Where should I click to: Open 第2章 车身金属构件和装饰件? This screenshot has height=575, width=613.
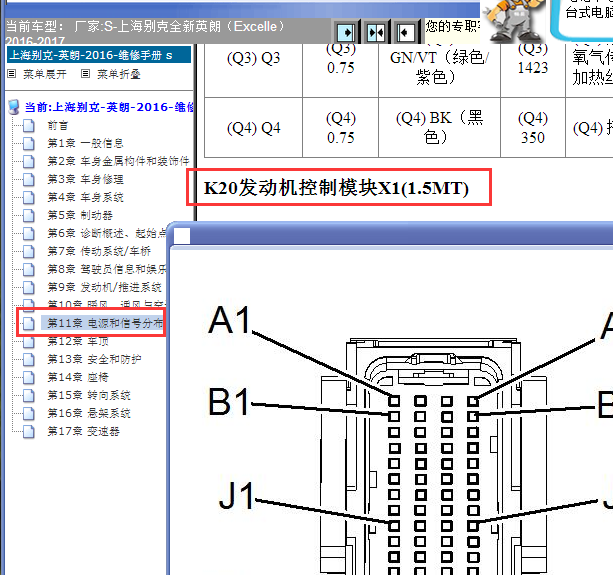(118, 161)
